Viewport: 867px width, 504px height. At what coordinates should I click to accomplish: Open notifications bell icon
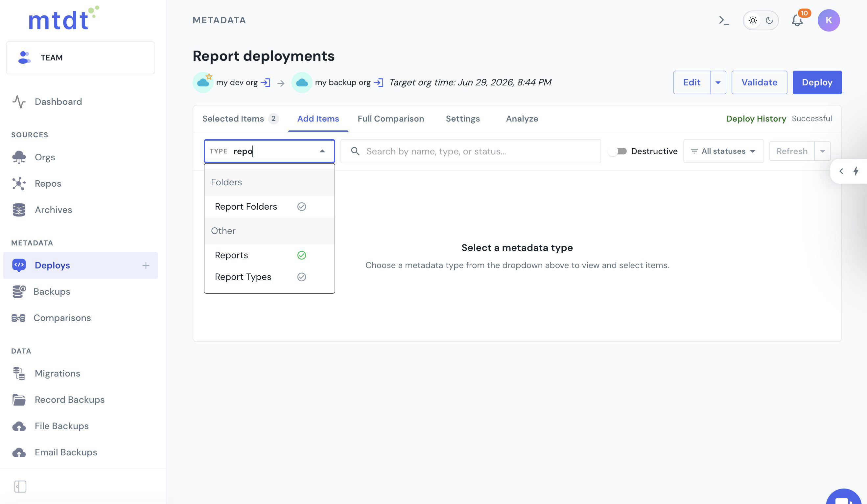[x=797, y=20]
